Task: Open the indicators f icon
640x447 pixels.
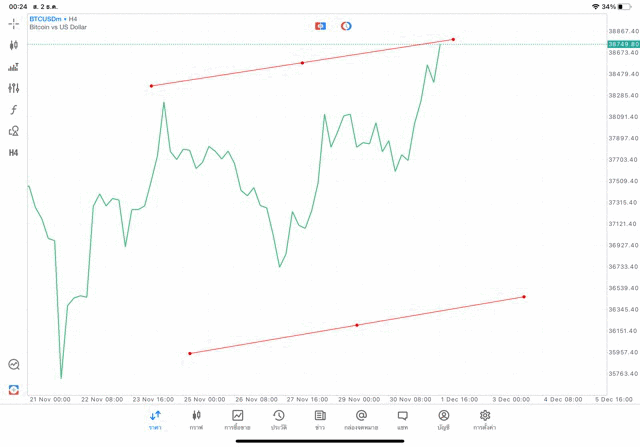Action: [x=14, y=110]
